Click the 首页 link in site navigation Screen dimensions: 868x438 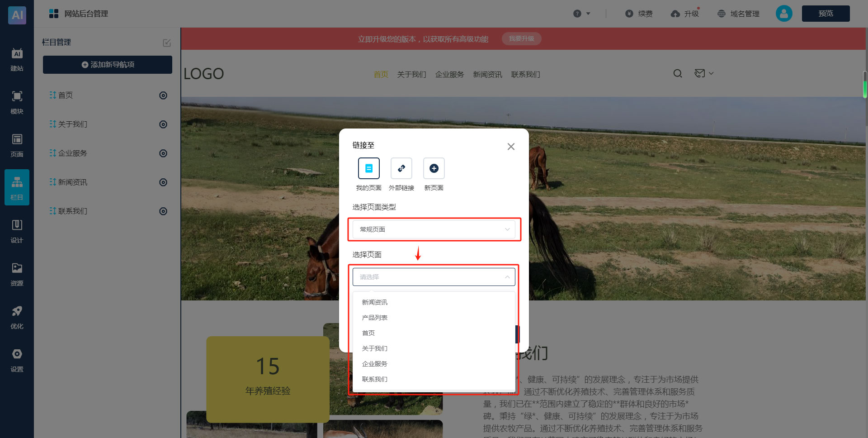381,74
